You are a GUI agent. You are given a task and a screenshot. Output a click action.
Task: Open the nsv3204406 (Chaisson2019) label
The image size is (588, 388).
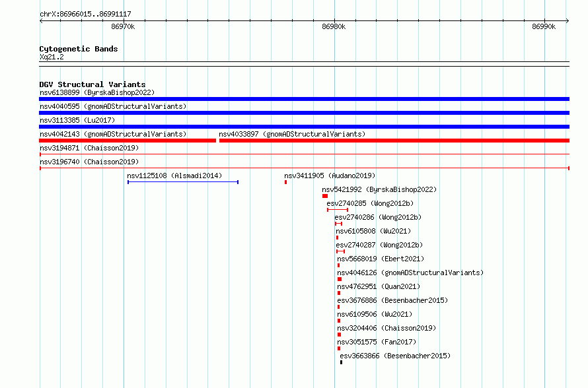tap(386, 328)
